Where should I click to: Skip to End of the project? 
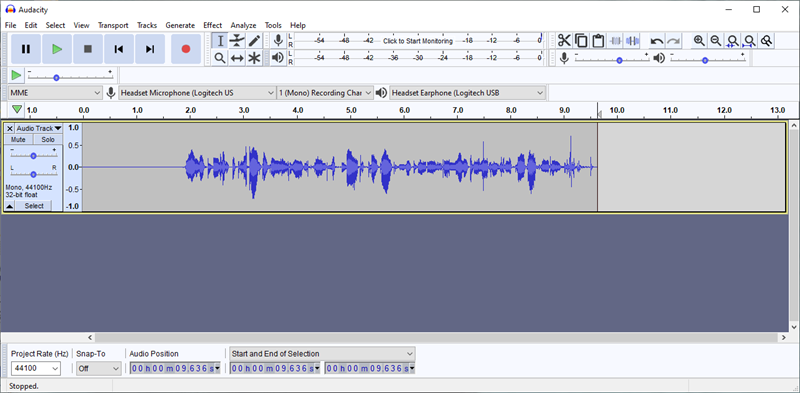coord(150,49)
